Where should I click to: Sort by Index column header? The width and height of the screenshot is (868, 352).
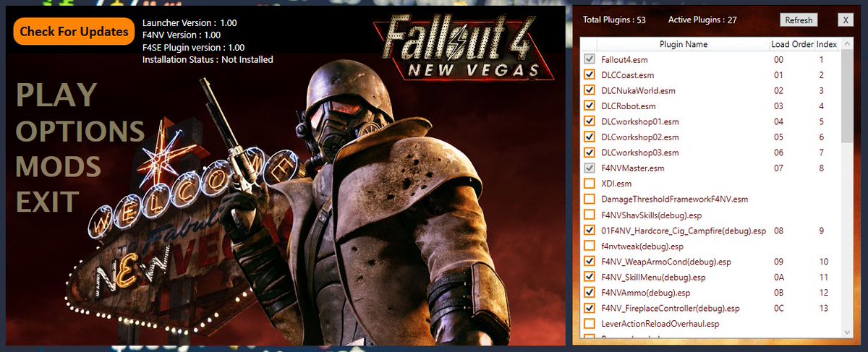pos(827,44)
